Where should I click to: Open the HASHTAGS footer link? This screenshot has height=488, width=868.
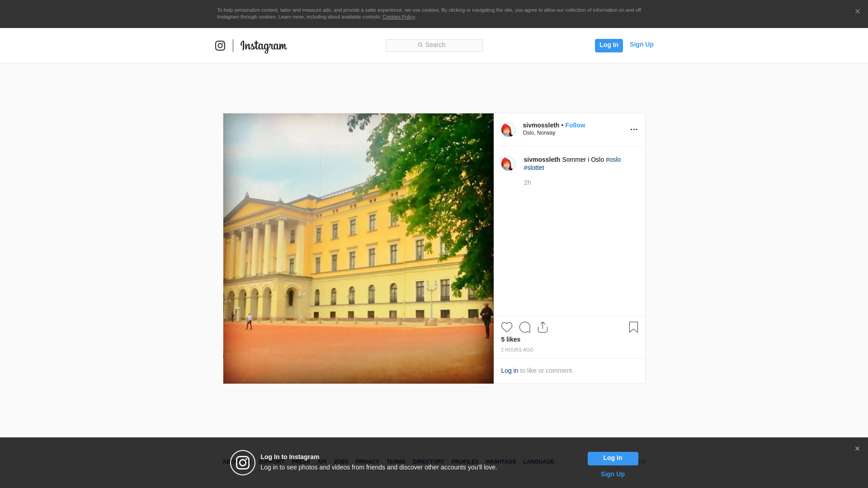501,462
